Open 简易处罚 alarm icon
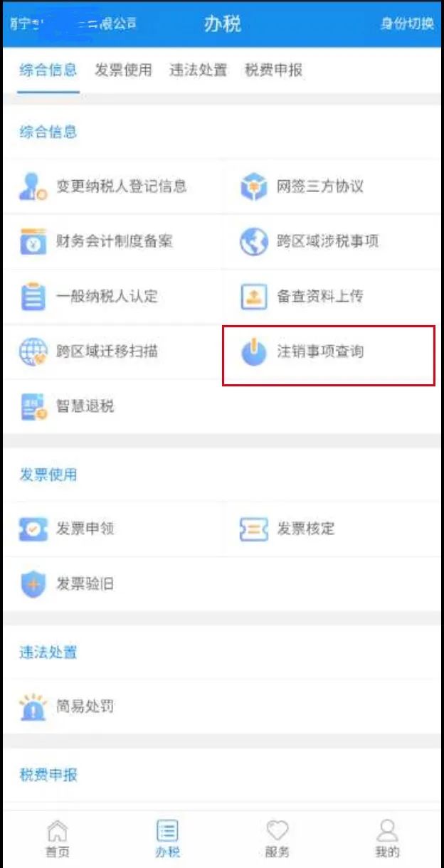Screen dimensions: 444x868 tap(33, 706)
